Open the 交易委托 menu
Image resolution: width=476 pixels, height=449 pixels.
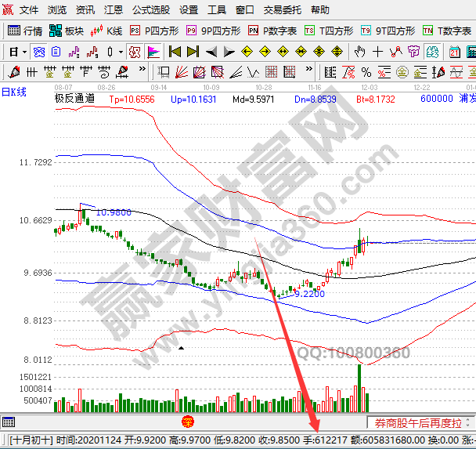point(283,10)
